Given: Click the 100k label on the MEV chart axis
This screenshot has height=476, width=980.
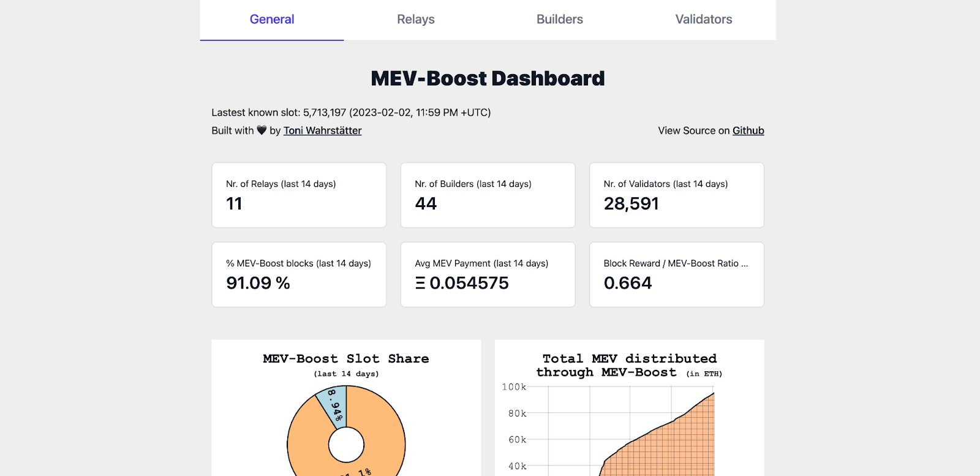Looking at the screenshot, I should pyautogui.click(x=514, y=387).
